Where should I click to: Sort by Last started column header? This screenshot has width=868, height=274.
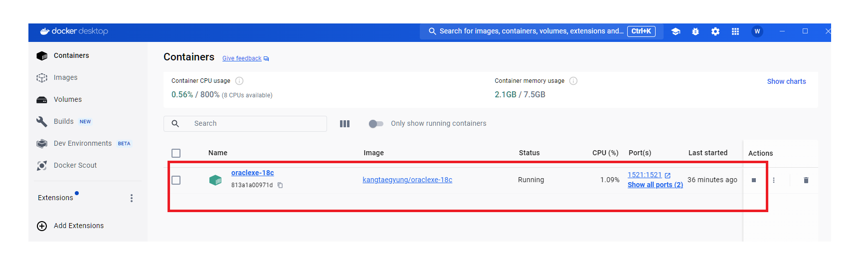click(708, 153)
